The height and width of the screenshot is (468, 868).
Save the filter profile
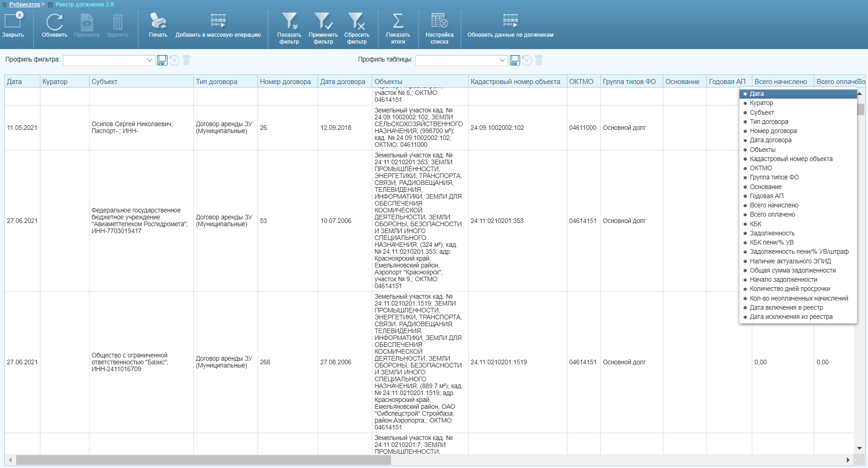pyautogui.click(x=162, y=60)
